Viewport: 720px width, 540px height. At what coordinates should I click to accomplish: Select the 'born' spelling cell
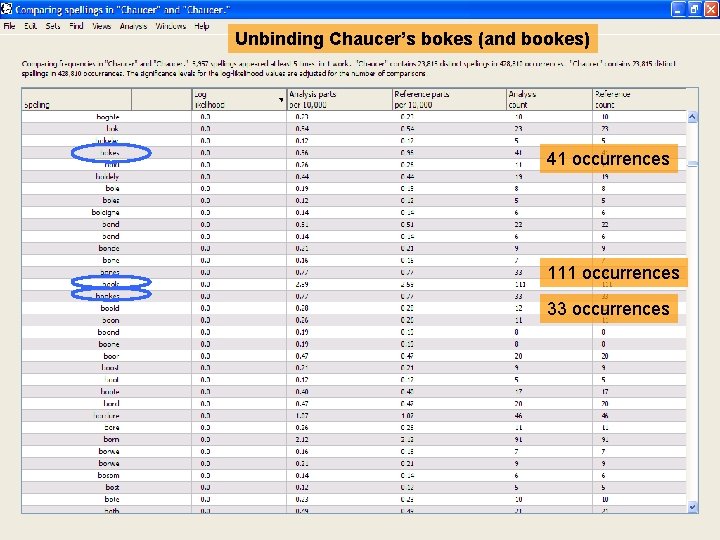(112, 439)
